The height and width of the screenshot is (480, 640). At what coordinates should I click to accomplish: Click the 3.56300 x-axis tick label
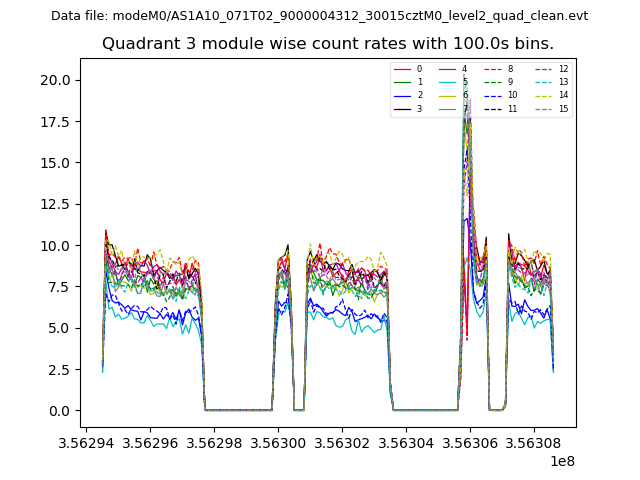point(278,441)
